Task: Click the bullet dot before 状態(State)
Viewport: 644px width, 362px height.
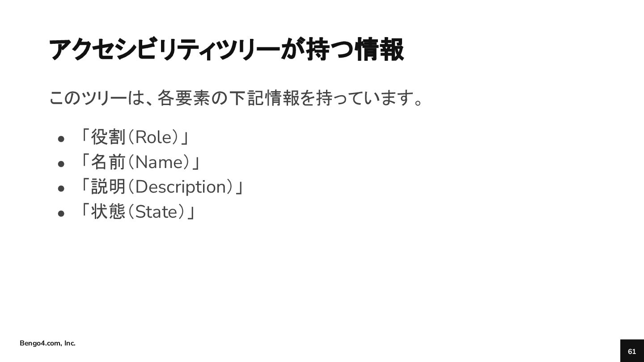Action: 62,214
